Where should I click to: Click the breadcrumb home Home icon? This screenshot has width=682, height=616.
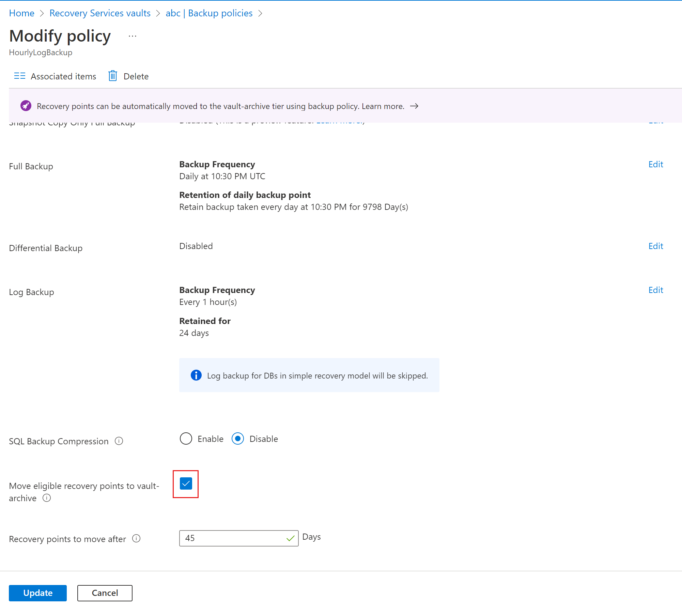click(x=21, y=13)
